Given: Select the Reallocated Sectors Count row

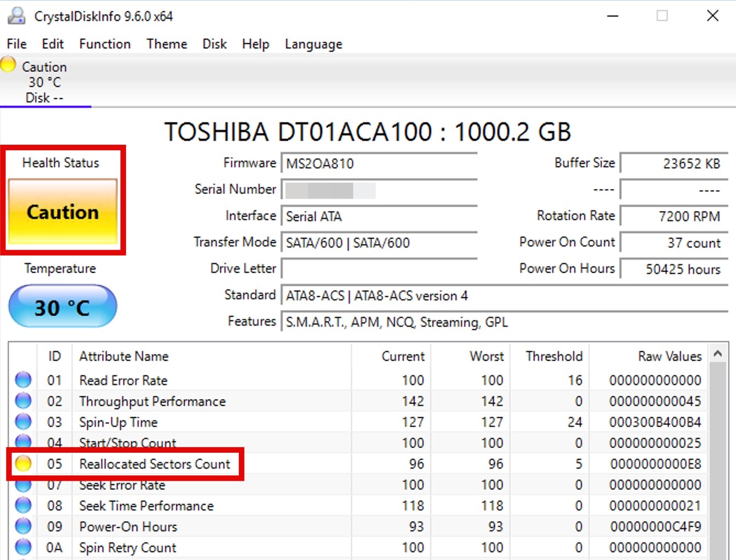Looking at the screenshot, I should pos(359,464).
